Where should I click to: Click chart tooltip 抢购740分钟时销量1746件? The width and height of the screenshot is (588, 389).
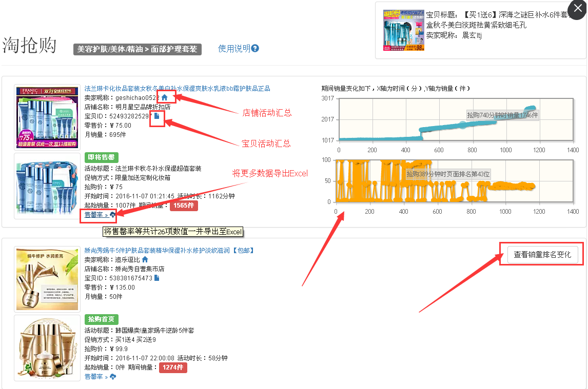pos(502,115)
